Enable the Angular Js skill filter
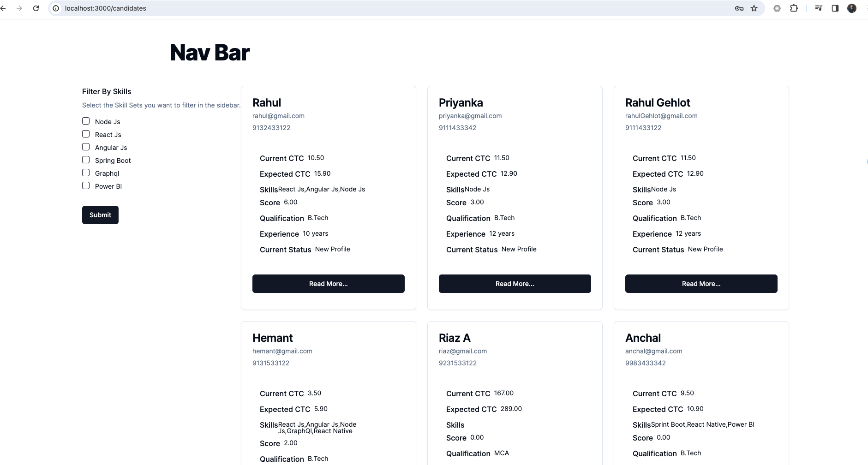868x465 pixels. (86, 147)
